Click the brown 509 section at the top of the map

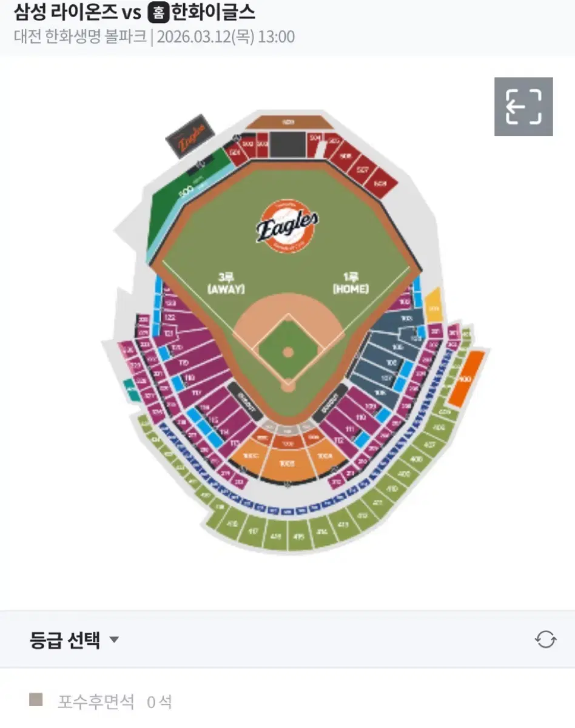coord(289,122)
